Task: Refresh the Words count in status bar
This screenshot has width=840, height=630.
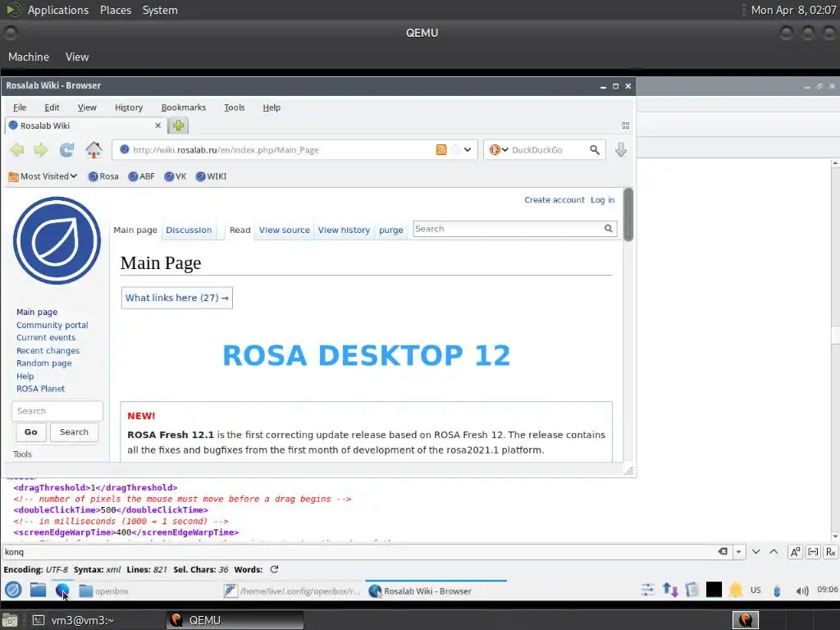Action: pyautogui.click(x=274, y=569)
